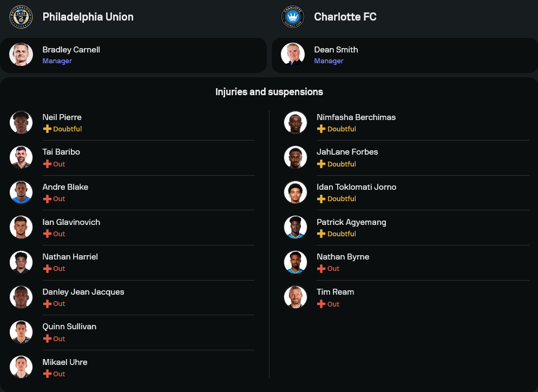Click the Nathan Harriel player name
This screenshot has height=392, width=538.
click(70, 257)
